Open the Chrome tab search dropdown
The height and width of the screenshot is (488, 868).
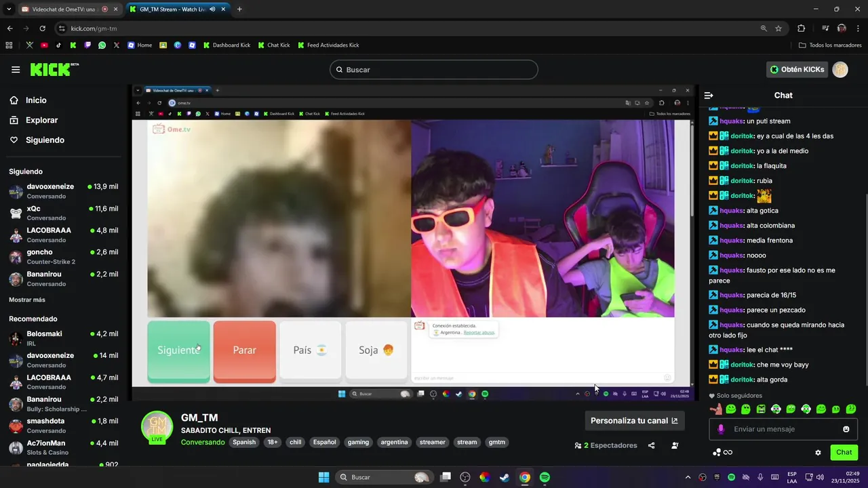(x=9, y=9)
